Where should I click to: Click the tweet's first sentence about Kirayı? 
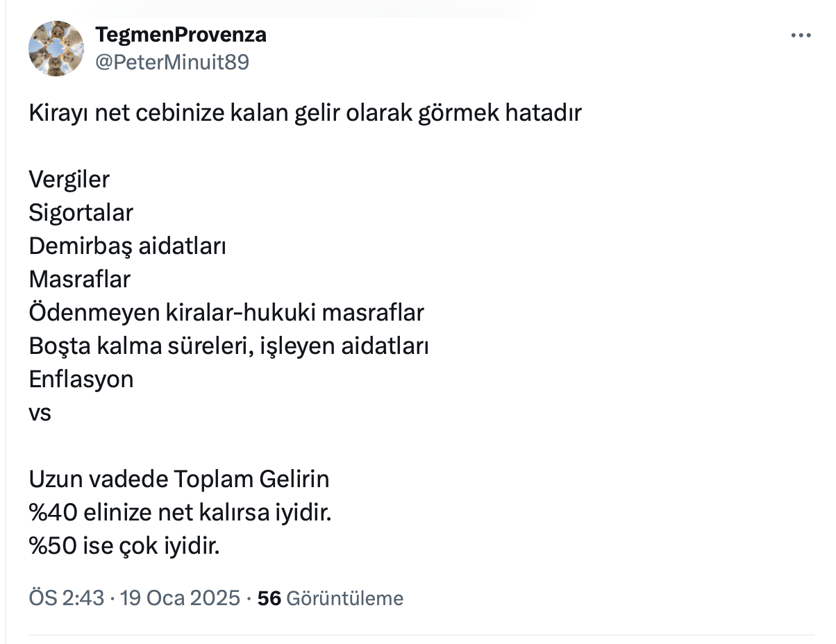coord(305,112)
